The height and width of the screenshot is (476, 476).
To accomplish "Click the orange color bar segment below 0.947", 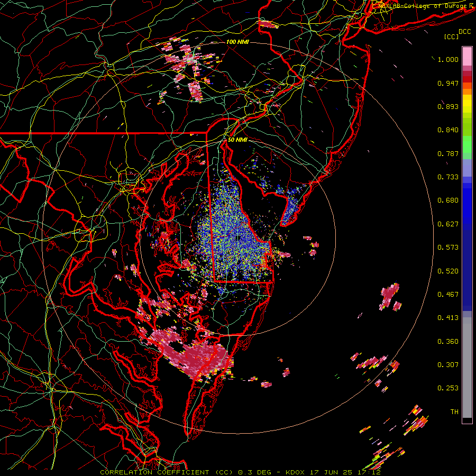I will (467, 91).
